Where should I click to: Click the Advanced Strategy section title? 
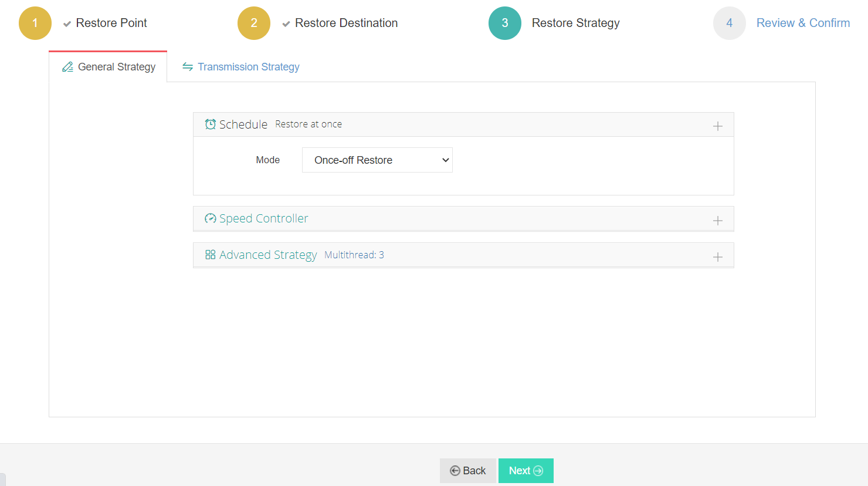point(268,255)
